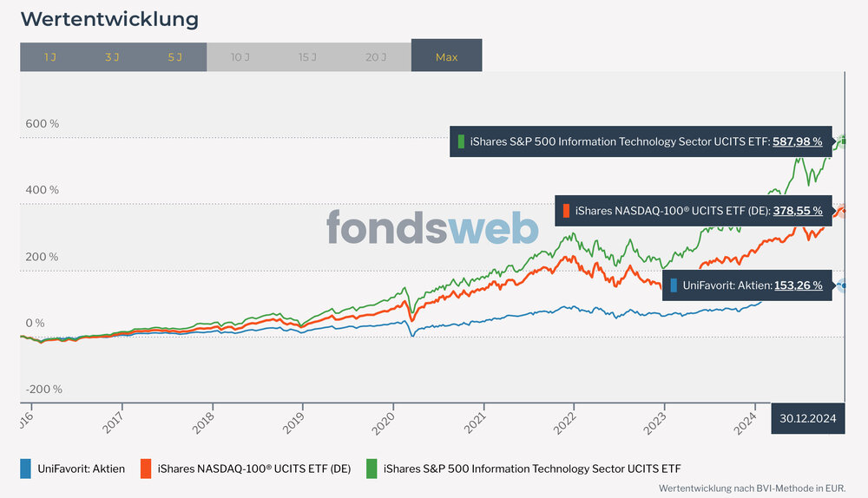Click the green S&P 500 legend square
This screenshot has height=498, width=868.
tap(372, 469)
